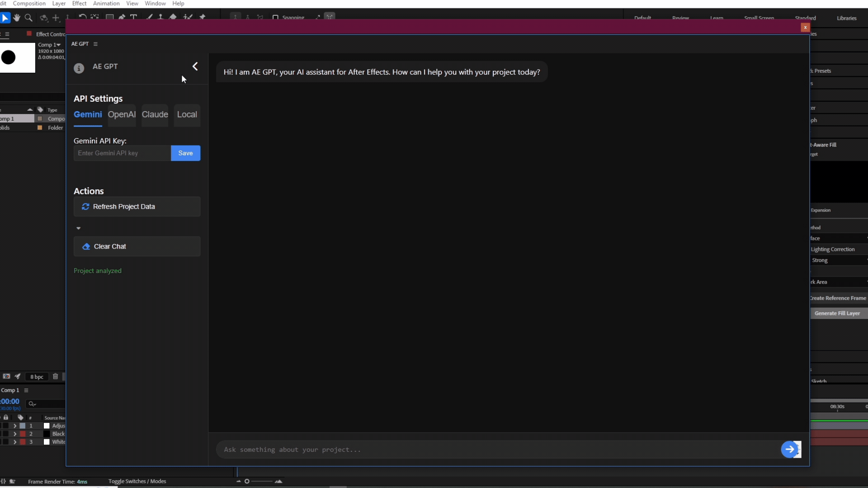Toggle the Snapping checkbox
Image resolution: width=868 pixels, height=488 pixels.
pos(275,18)
